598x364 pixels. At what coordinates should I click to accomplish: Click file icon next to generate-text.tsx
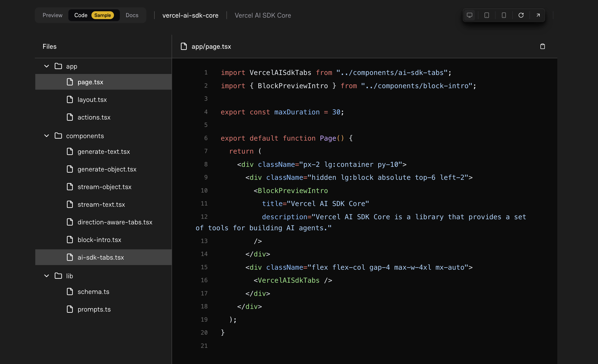tap(70, 151)
